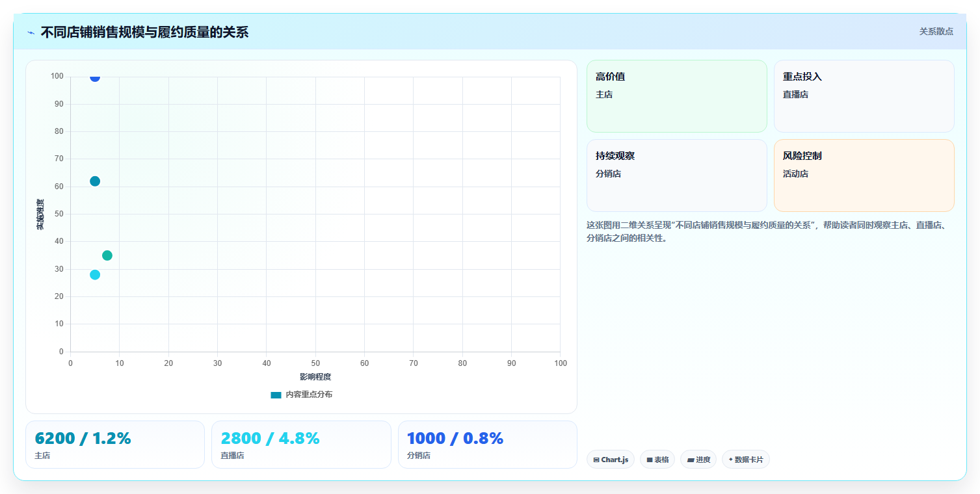Click the x-axis tick label 100
Viewport: 980px width, 494px height.
(561, 363)
